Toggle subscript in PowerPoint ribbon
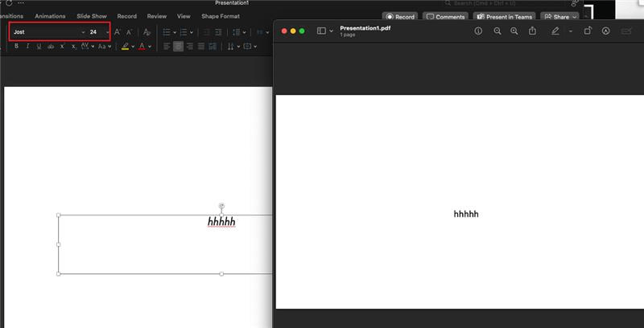644x328 pixels. tap(74, 47)
